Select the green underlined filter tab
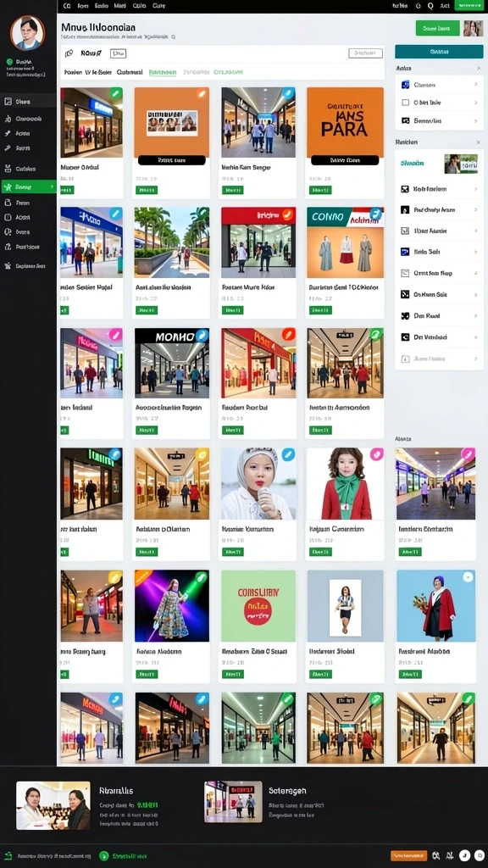Viewport: 488px width, 868px height. coord(163,72)
